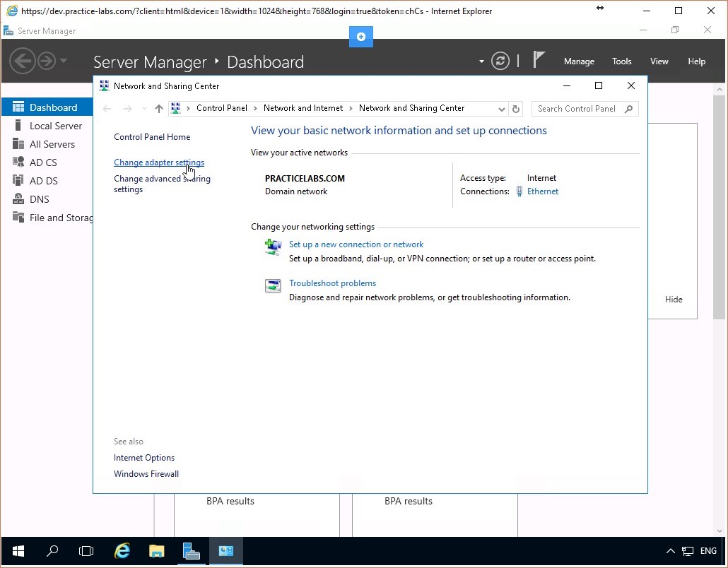The height and width of the screenshot is (568, 728).
Task: Select Local Server in the sidebar
Action: pyautogui.click(x=56, y=126)
